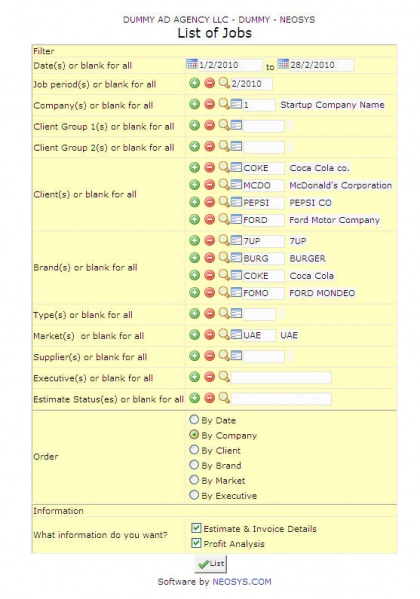Click the empty Client Group 1 field
The image size is (420, 599).
[264, 126]
